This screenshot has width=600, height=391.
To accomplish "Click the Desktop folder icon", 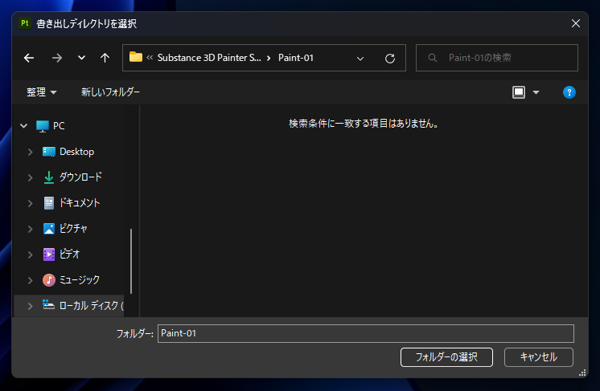I will point(49,152).
